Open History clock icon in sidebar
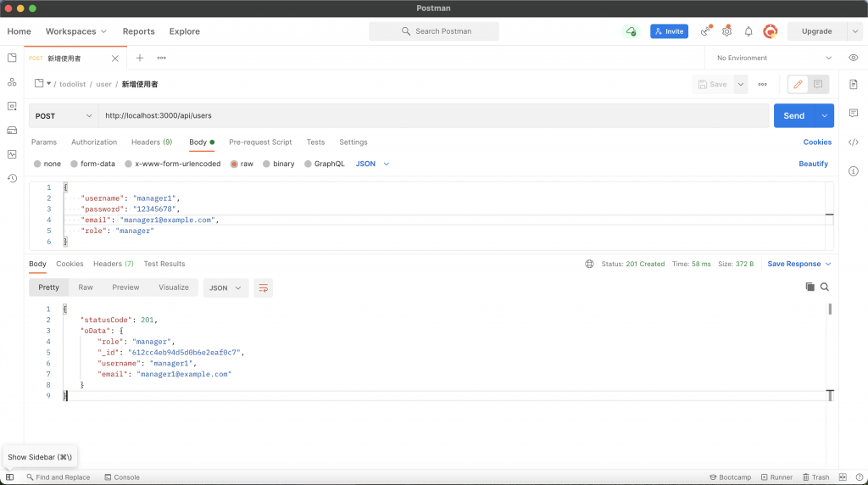 click(12, 178)
